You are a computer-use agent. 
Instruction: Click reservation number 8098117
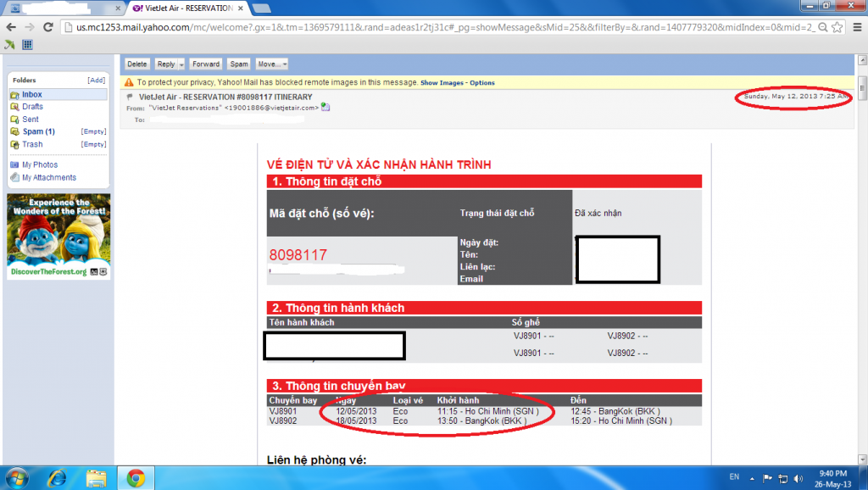(x=298, y=255)
